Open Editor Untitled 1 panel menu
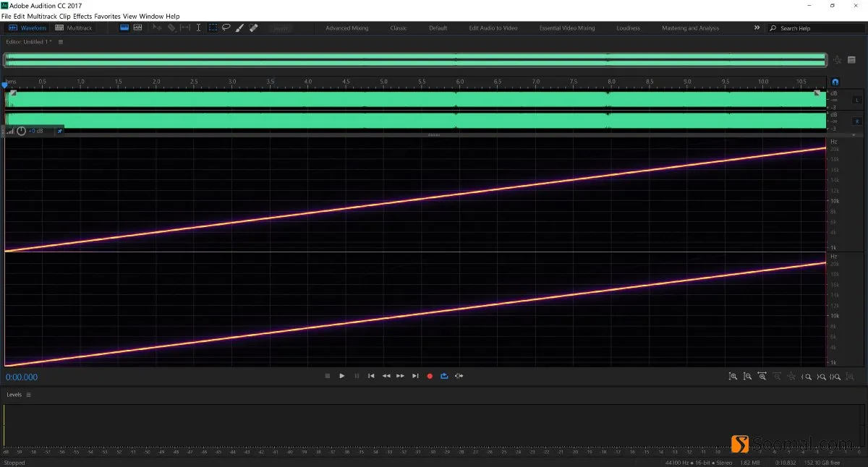 coord(61,42)
